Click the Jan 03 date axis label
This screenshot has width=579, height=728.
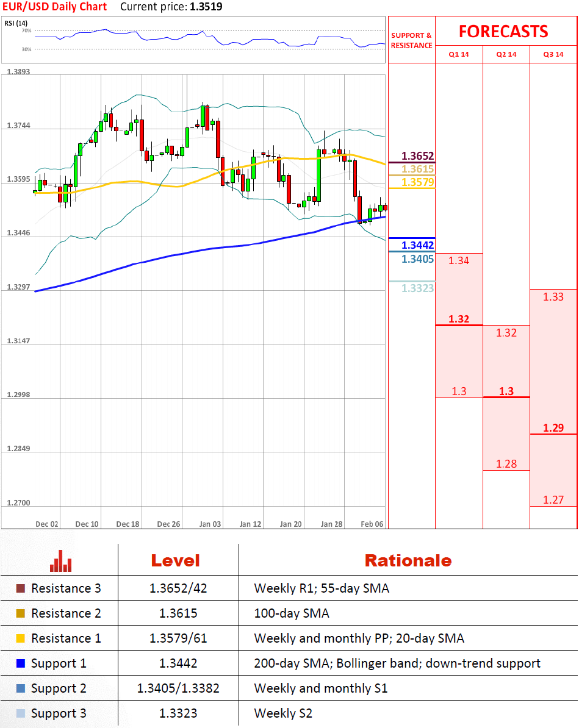click(210, 524)
